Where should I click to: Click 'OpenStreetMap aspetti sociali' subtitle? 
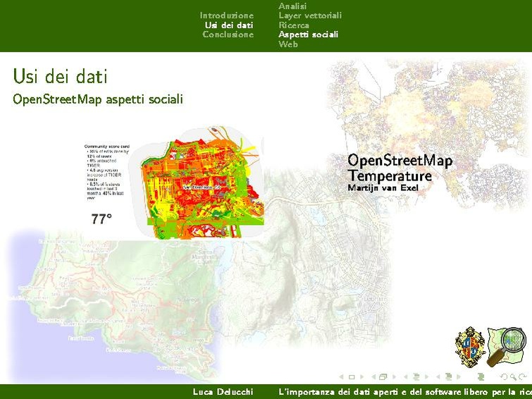[98, 99]
